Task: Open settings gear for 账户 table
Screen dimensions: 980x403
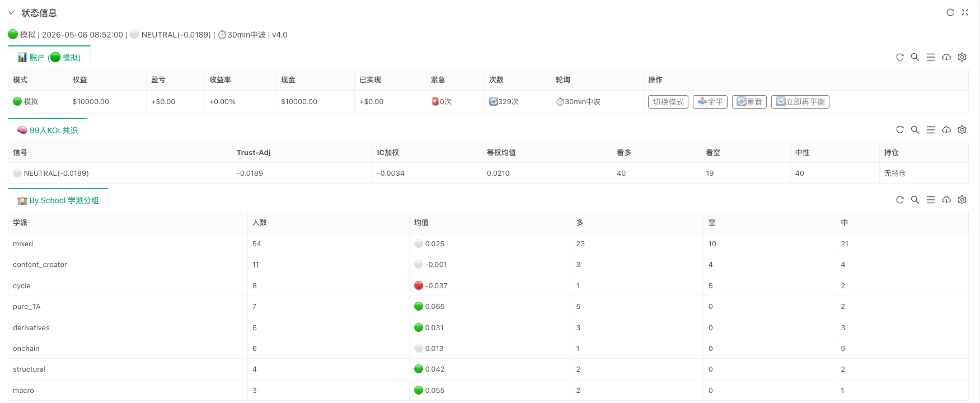Action: pyautogui.click(x=962, y=57)
